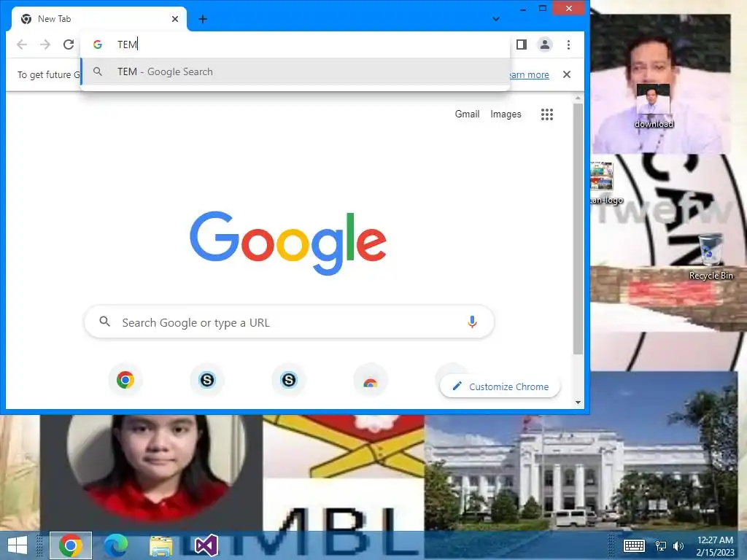Click into the address bar containing TEM
The width and height of the screenshot is (747, 560).
[x=295, y=44]
